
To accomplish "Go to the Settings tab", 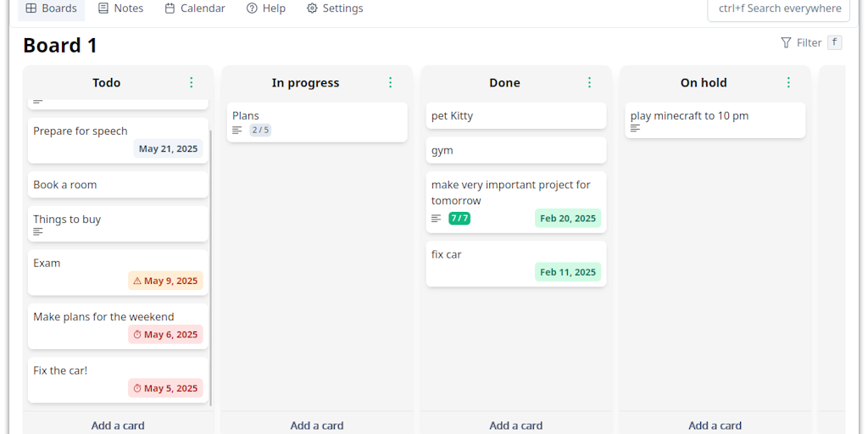I will [335, 8].
